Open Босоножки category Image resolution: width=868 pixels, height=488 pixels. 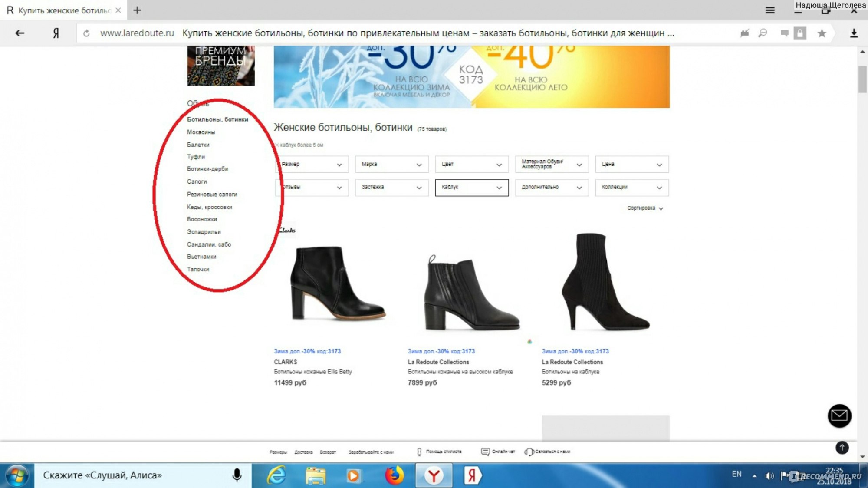[202, 219]
